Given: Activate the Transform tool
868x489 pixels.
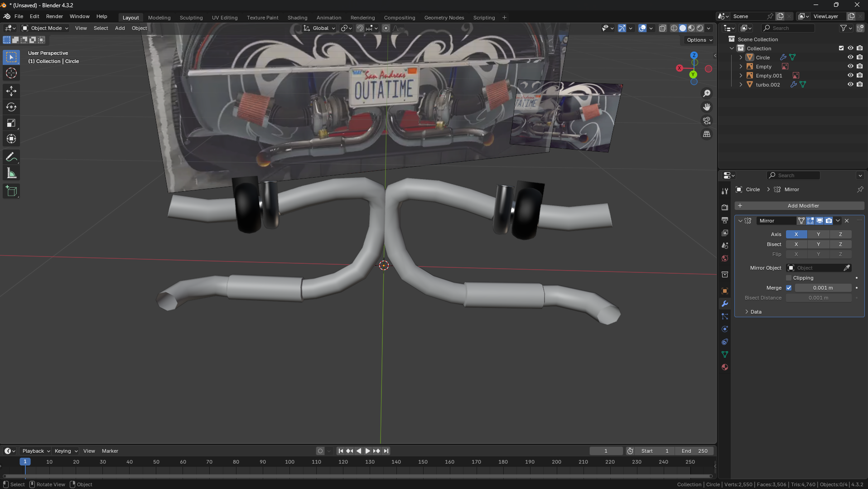Looking at the screenshot, I should pos(11,139).
